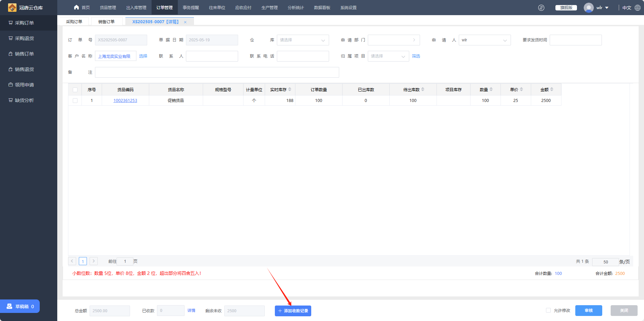This screenshot has width=644, height=321.
Task: Open the 生产管理 menu
Action: click(269, 7)
